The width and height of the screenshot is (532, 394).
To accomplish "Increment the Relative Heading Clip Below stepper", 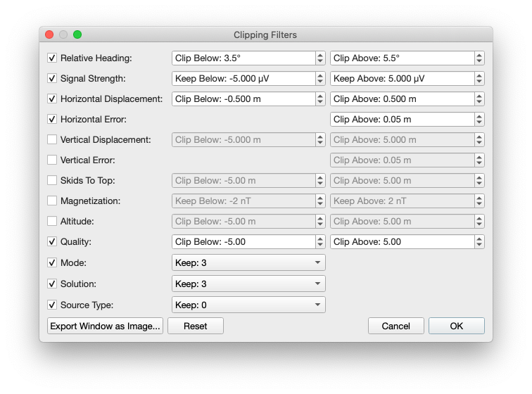I will (x=320, y=55).
